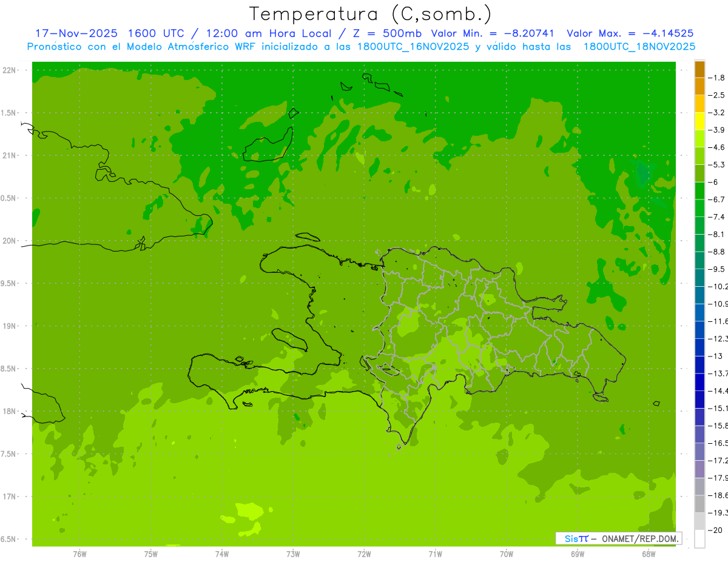Click the '-5.3' color scale value
The height and width of the screenshot is (562, 728).
[x=716, y=165]
